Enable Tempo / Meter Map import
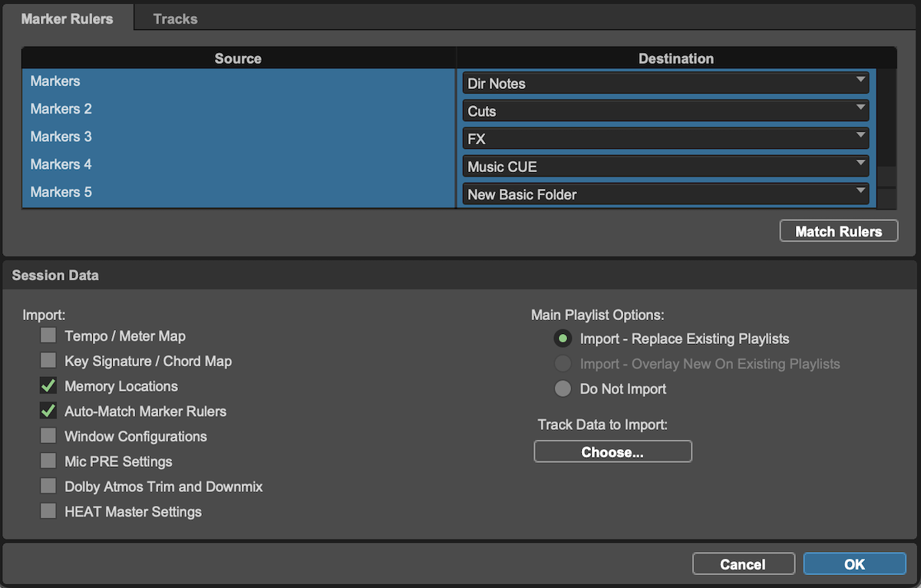 48,335
